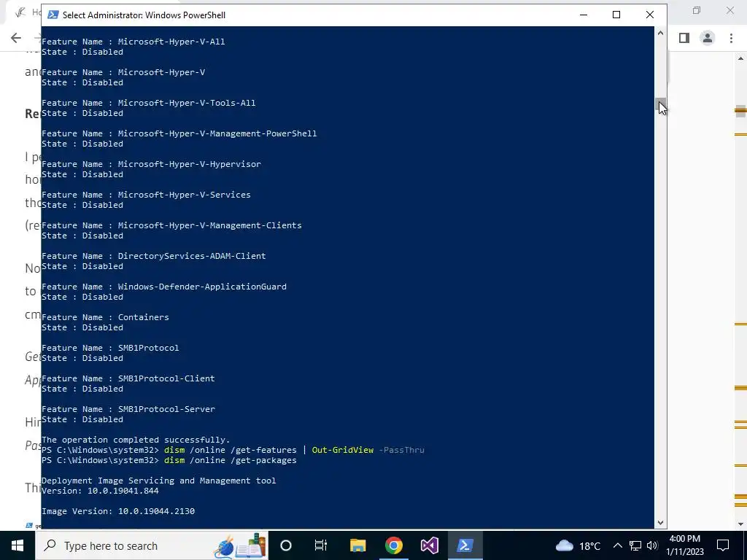Click the PowerShell scrollbar down arrow
The height and width of the screenshot is (560, 747).
[660, 523]
